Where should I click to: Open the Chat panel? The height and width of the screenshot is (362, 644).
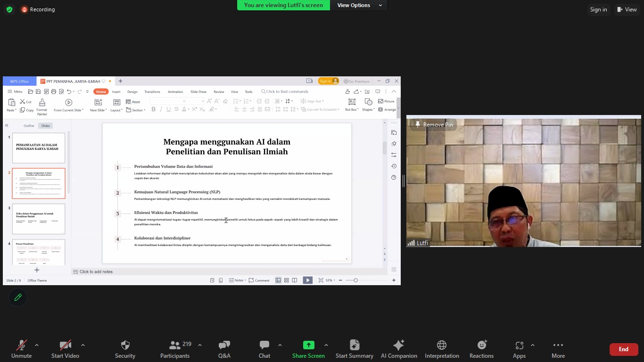[x=264, y=349]
